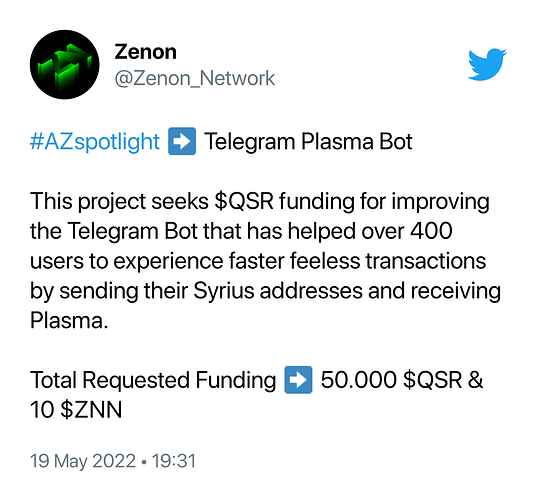This screenshot has width=536, height=500.
Task: Click the word Syrius
Action: pos(224,291)
